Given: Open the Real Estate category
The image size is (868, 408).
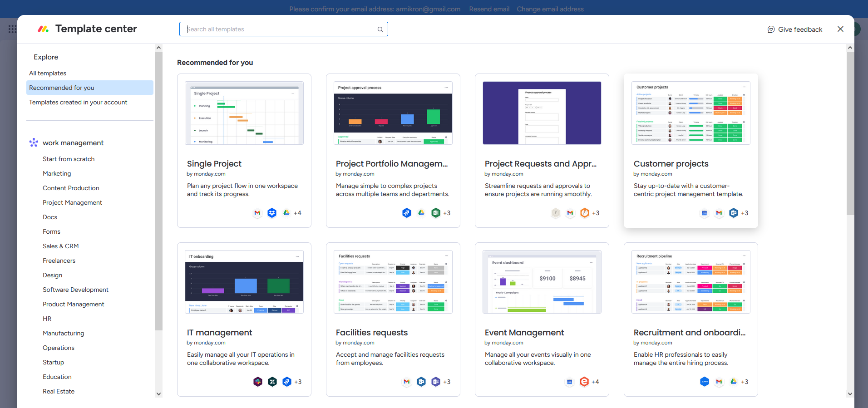Looking at the screenshot, I should [x=59, y=391].
